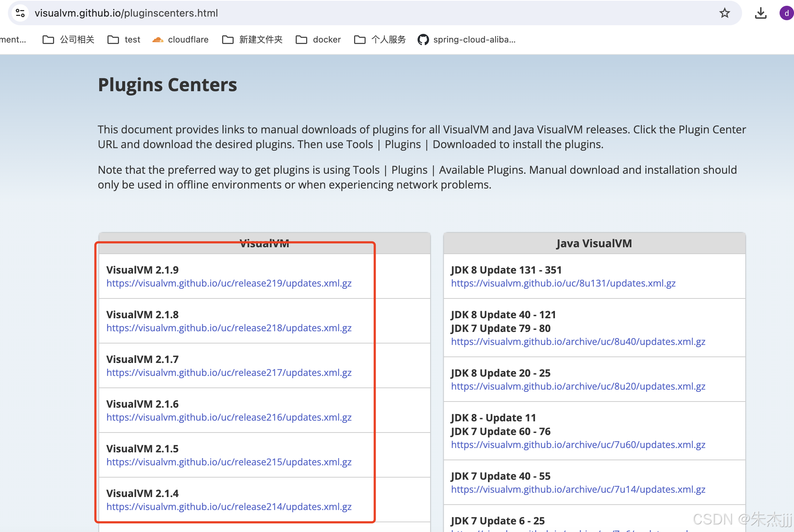The image size is (794, 532).
Task: Open the 7u14 archive updates link
Action: (x=578, y=489)
